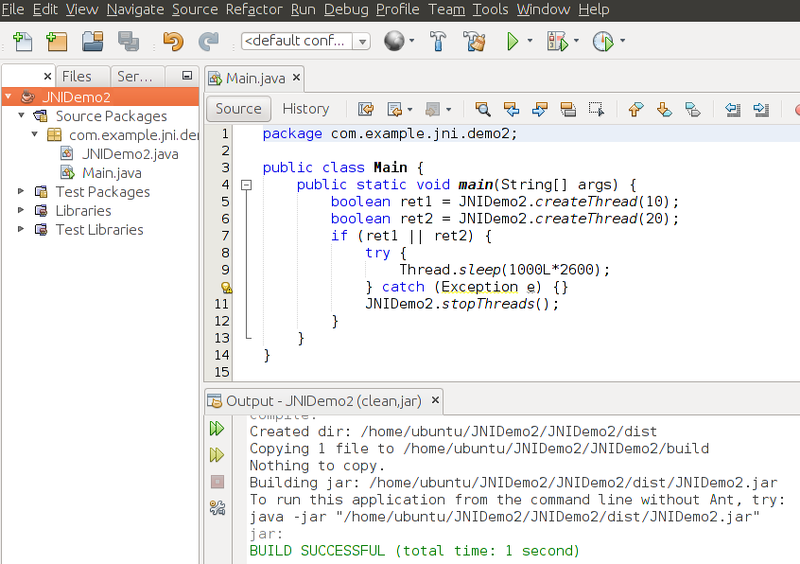
Task: Select JNIDemo2.java in project tree
Action: pyautogui.click(x=130, y=154)
